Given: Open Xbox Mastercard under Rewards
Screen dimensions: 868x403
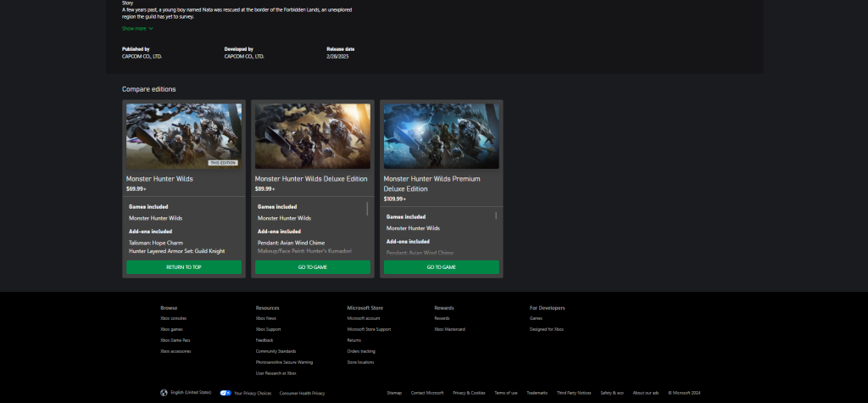Looking at the screenshot, I should coord(449,329).
